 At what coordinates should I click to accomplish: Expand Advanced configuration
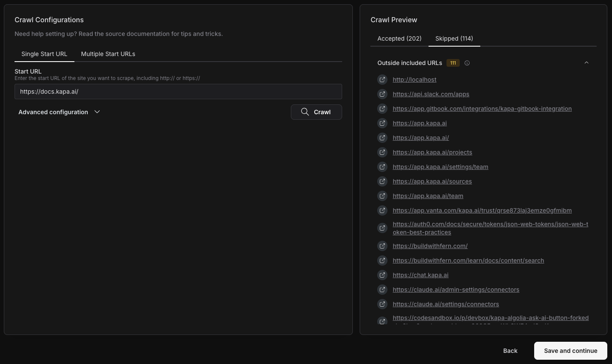click(x=59, y=112)
